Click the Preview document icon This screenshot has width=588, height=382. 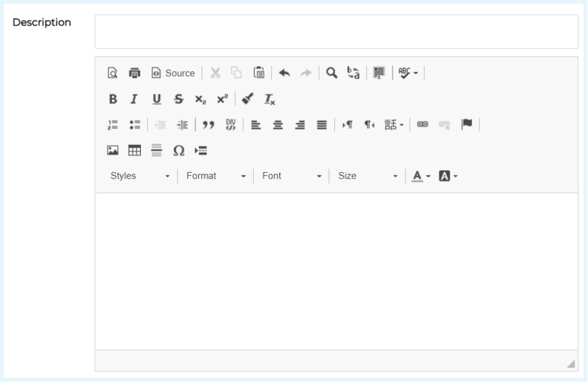point(113,73)
